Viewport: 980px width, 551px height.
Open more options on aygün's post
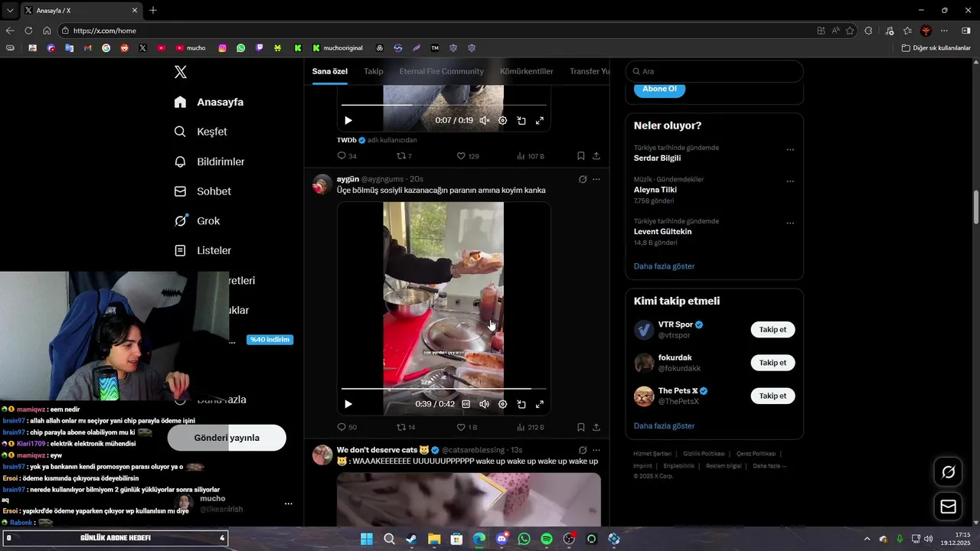point(596,179)
